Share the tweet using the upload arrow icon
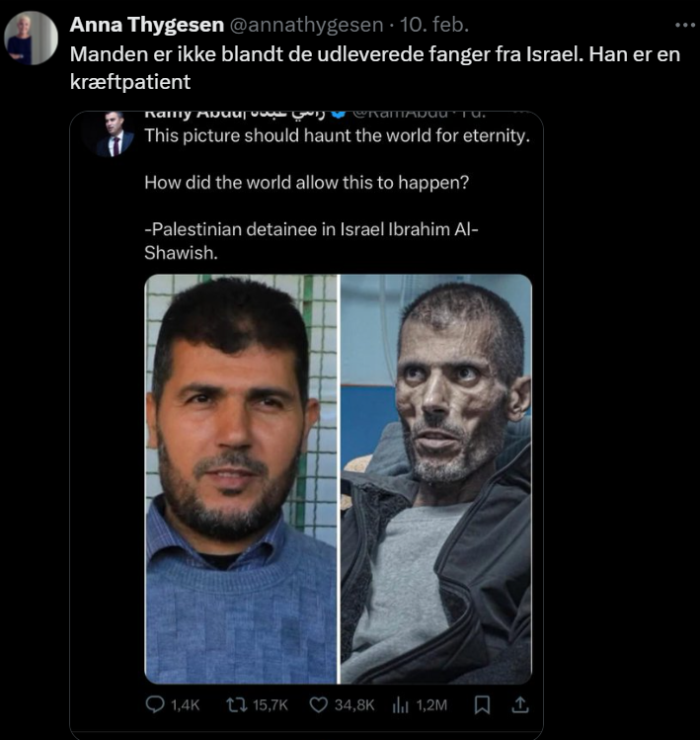 [x=520, y=705]
